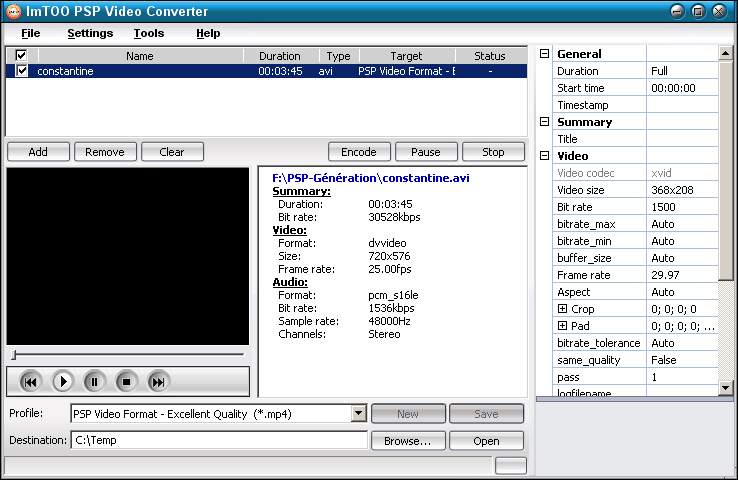Click the Frame rate value 29.97
This screenshot has width=738, height=480.
pos(666,275)
